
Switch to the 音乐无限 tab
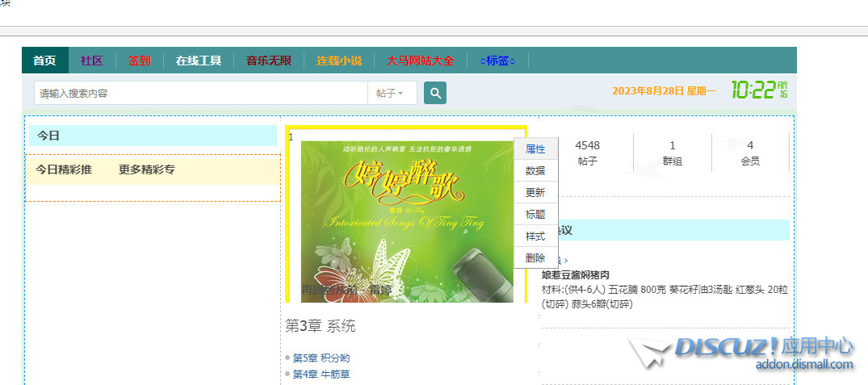pos(269,61)
